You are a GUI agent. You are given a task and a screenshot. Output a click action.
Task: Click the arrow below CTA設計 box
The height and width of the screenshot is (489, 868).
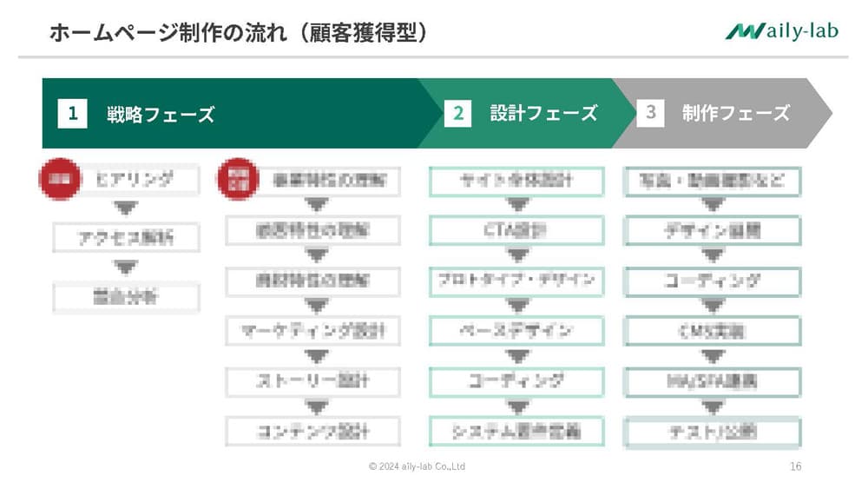click(x=517, y=254)
